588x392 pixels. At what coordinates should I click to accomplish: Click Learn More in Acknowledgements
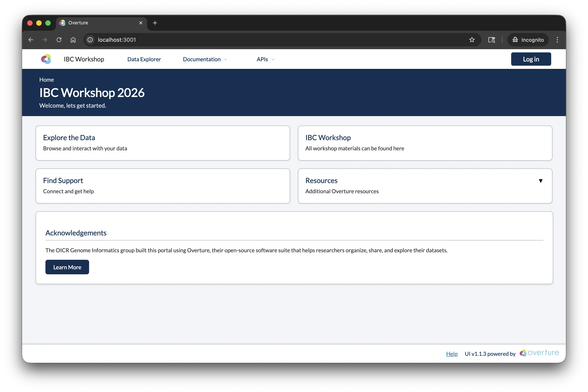(x=67, y=267)
